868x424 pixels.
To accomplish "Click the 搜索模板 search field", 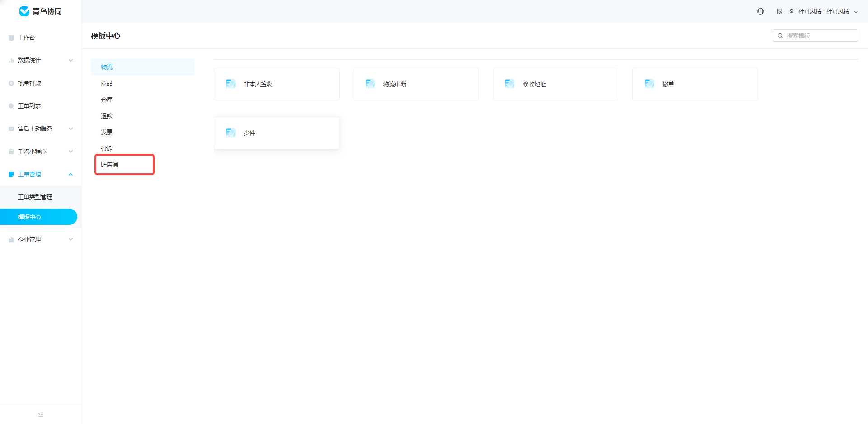I will pyautogui.click(x=815, y=36).
